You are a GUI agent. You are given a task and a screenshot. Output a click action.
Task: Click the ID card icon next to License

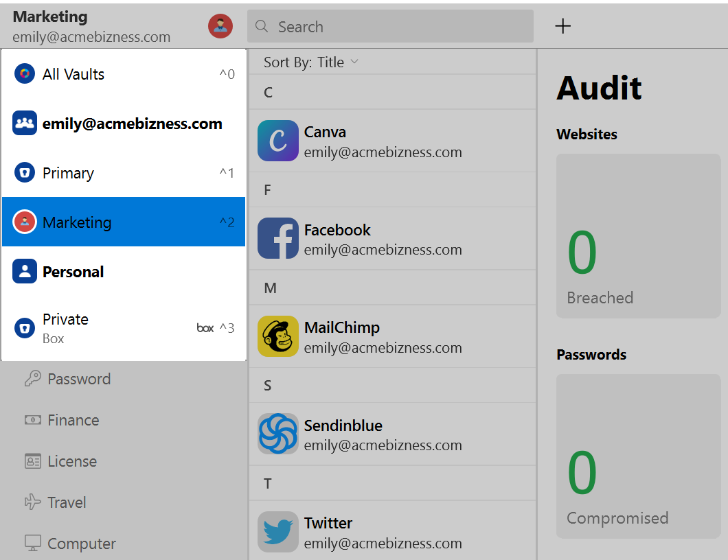click(x=32, y=461)
